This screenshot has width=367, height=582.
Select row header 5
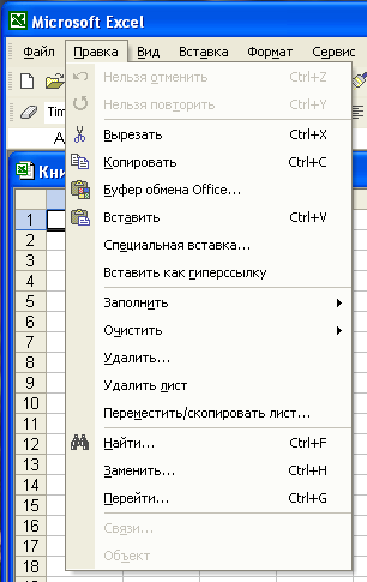(x=31, y=301)
